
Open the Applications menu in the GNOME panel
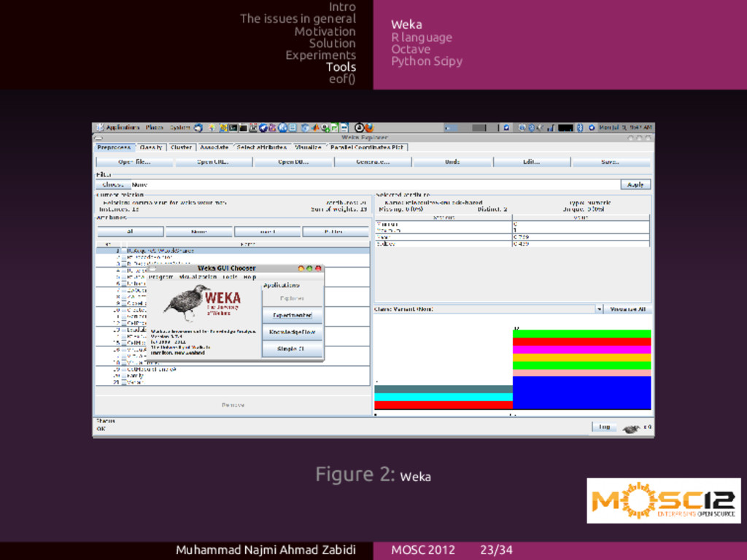click(x=123, y=128)
